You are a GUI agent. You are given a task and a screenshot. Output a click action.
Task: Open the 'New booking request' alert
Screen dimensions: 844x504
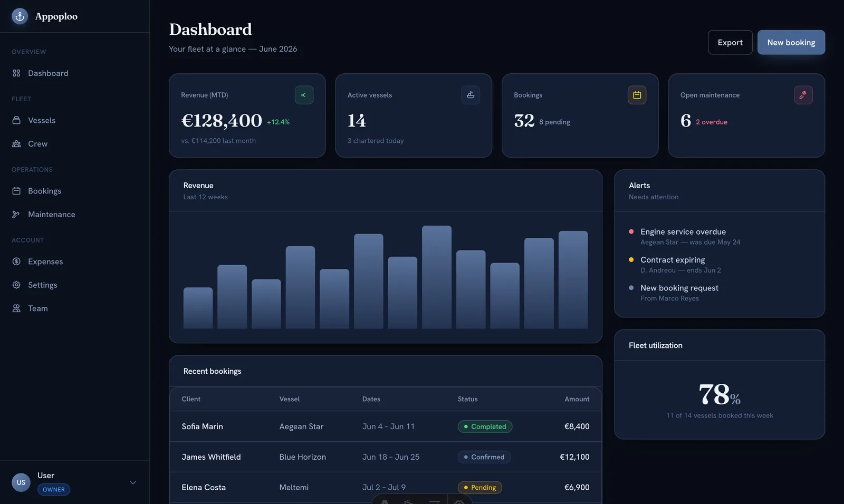[679, 293]
